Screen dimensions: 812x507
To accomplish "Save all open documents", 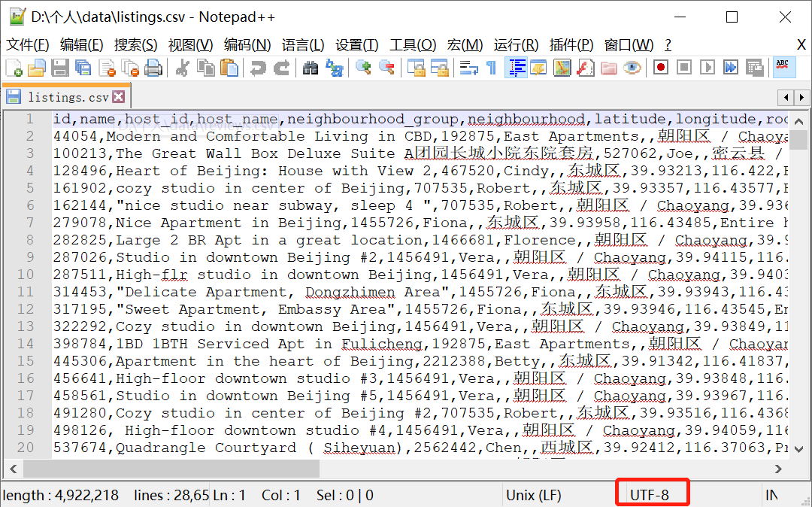I will tap(81, 68).
